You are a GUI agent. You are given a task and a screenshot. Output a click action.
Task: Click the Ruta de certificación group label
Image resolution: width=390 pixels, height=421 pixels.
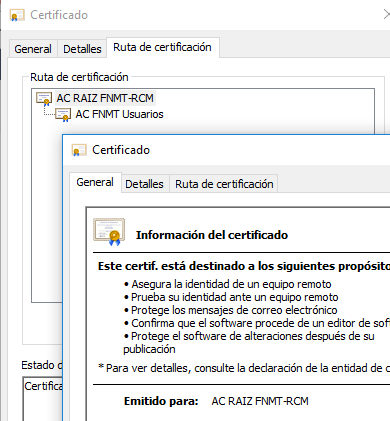pyautogui.click(x=79, y=77)
